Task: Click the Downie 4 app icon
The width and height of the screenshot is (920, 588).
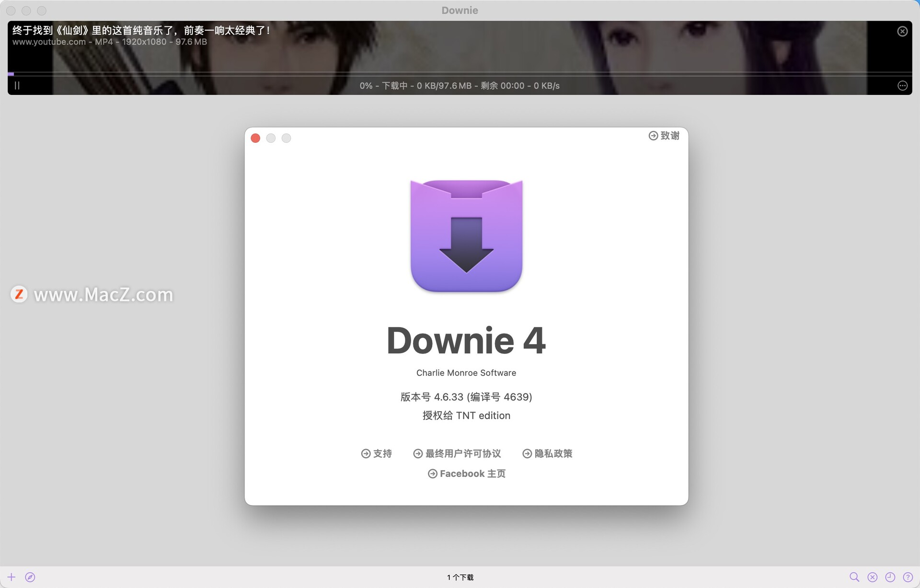Action: [x=466, y=236]
